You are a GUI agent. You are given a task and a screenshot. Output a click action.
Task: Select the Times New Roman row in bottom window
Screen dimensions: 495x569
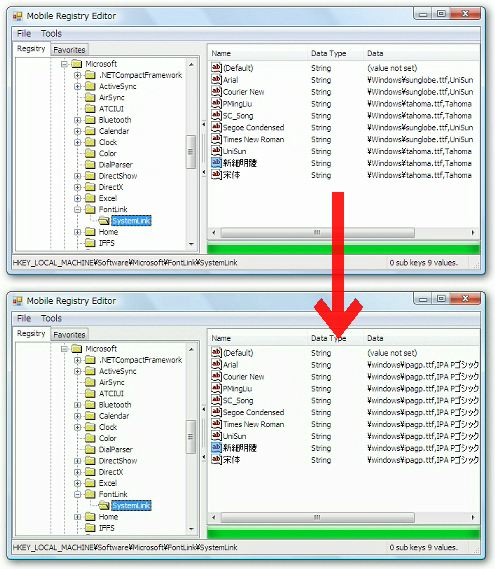click(343, 424)
